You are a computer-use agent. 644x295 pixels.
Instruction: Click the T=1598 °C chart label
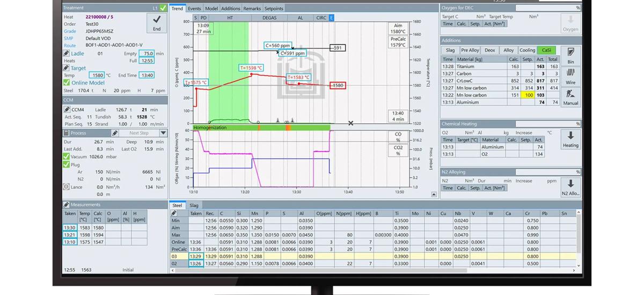[x=251, y=68]
